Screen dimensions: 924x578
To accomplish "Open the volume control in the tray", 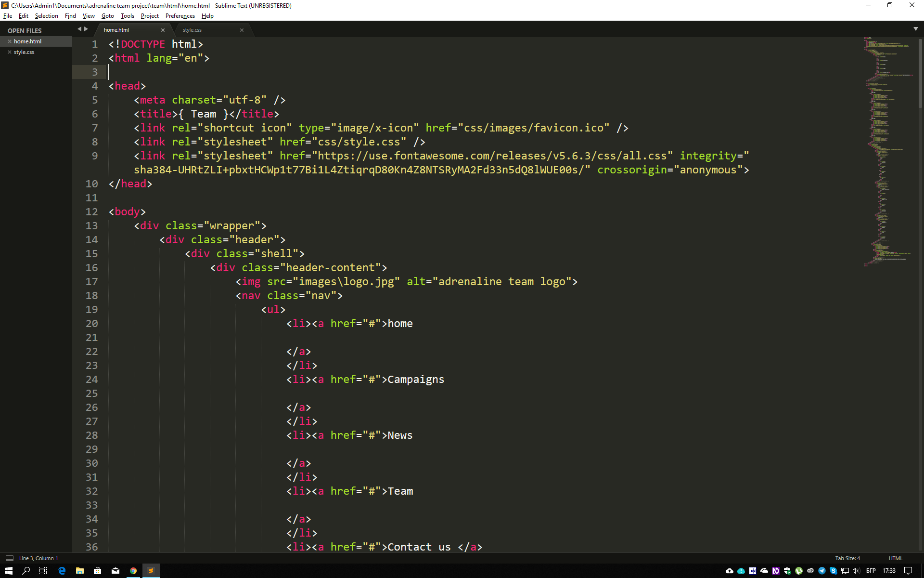I will point(856,571).
